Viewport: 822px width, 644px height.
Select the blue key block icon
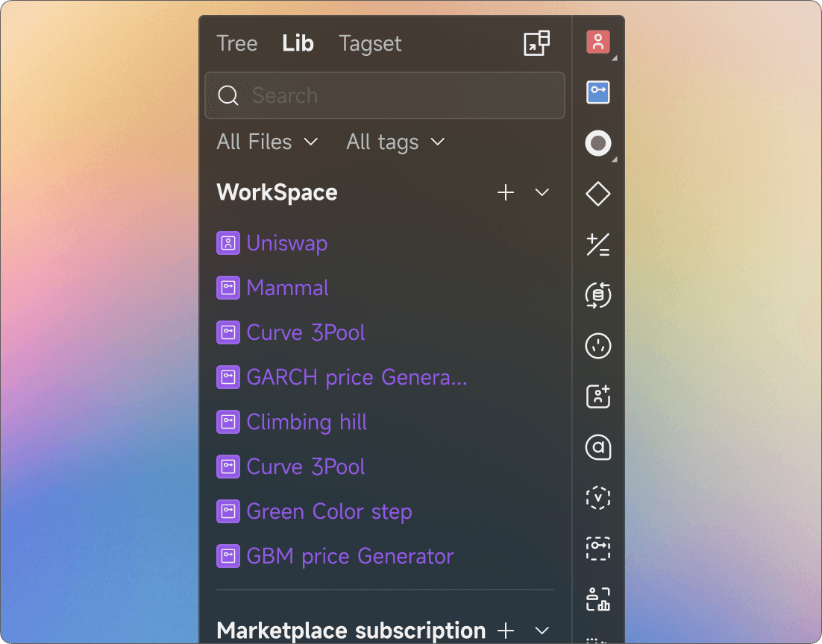(598, 92)
